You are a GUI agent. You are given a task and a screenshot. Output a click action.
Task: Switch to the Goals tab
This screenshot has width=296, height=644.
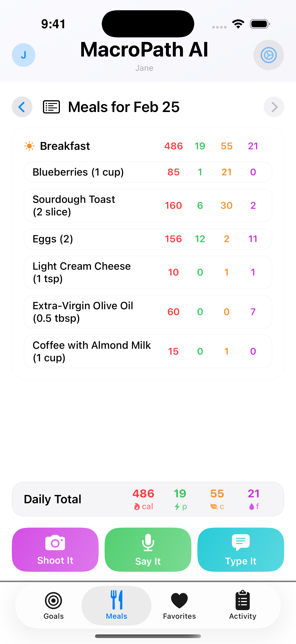coord(54,605)
